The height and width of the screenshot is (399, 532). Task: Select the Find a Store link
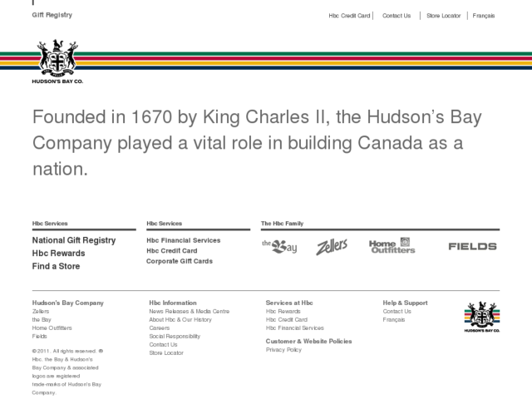click(56, 266)
